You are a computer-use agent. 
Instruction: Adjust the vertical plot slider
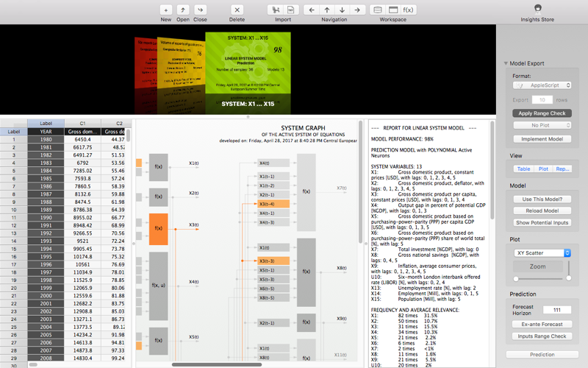pos(569,270)
